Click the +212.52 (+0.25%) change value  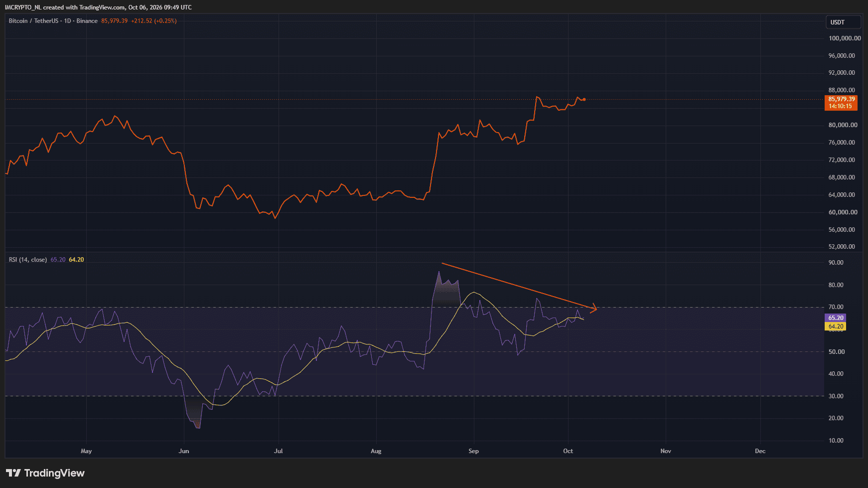(x=154, y=21)
